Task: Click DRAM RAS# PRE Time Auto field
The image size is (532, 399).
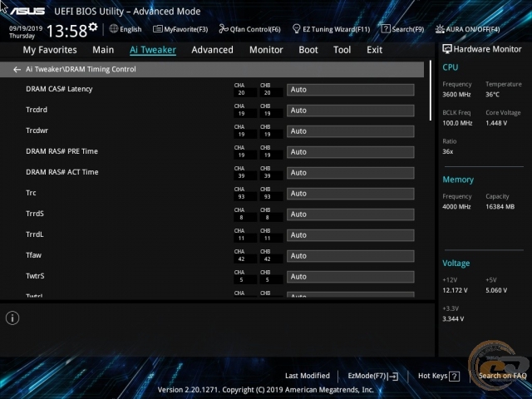Action: (351, 152)
